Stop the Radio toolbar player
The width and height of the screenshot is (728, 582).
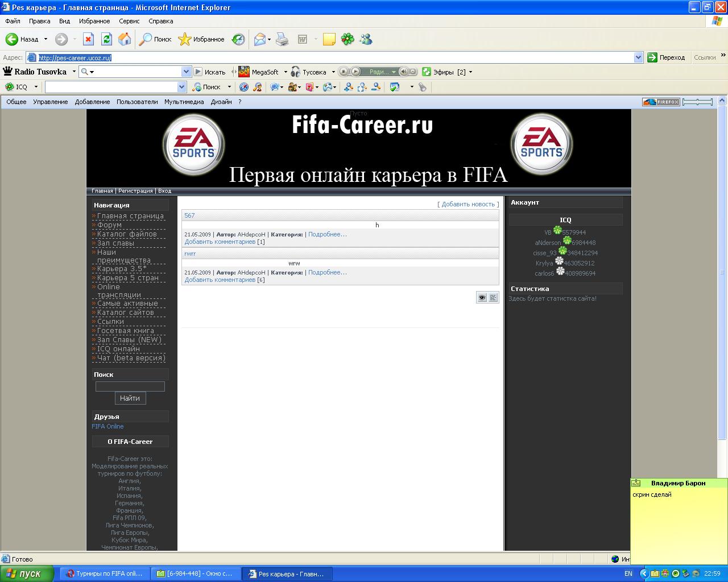point(344,72)
